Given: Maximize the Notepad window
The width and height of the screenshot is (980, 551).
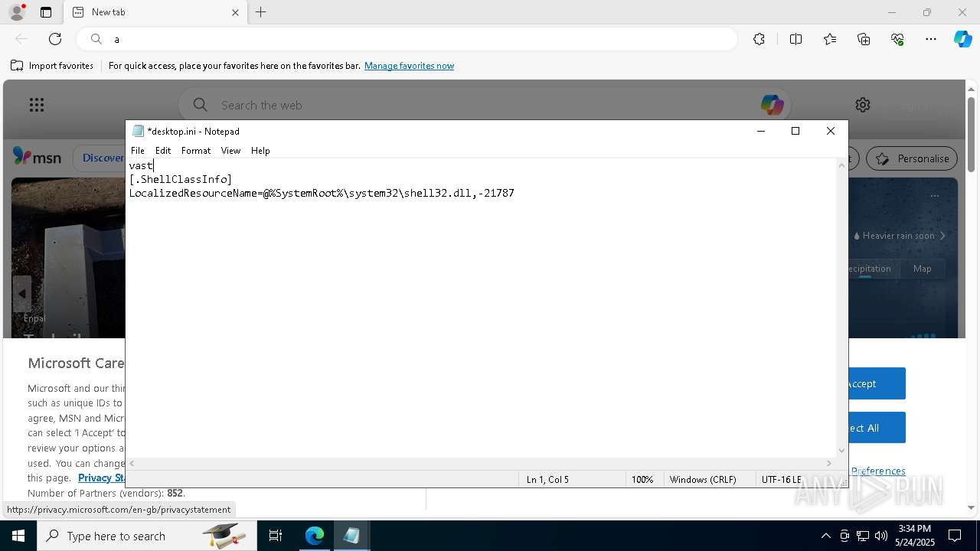Looking at the screenshot, I should [x=795, y=131].
